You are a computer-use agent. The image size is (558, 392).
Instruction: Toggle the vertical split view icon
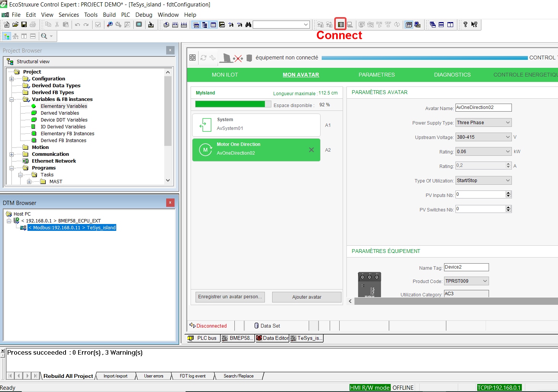[x=24, y=36]
